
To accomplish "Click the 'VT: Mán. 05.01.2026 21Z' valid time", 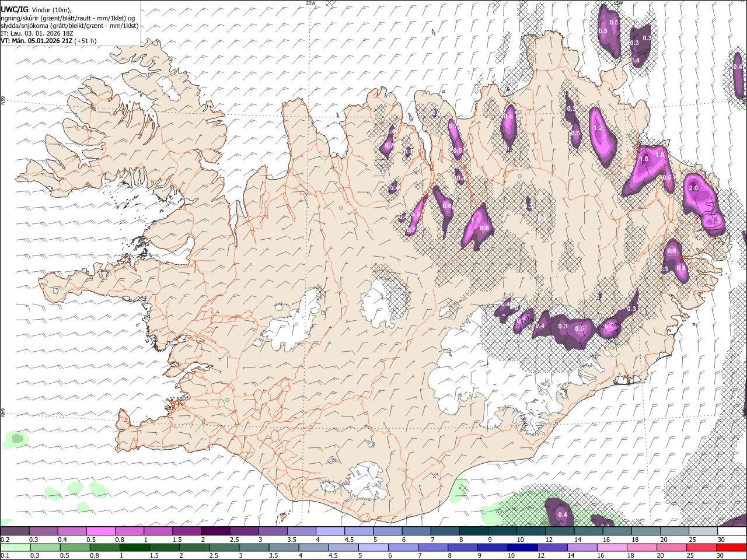I will coord(37,41).
